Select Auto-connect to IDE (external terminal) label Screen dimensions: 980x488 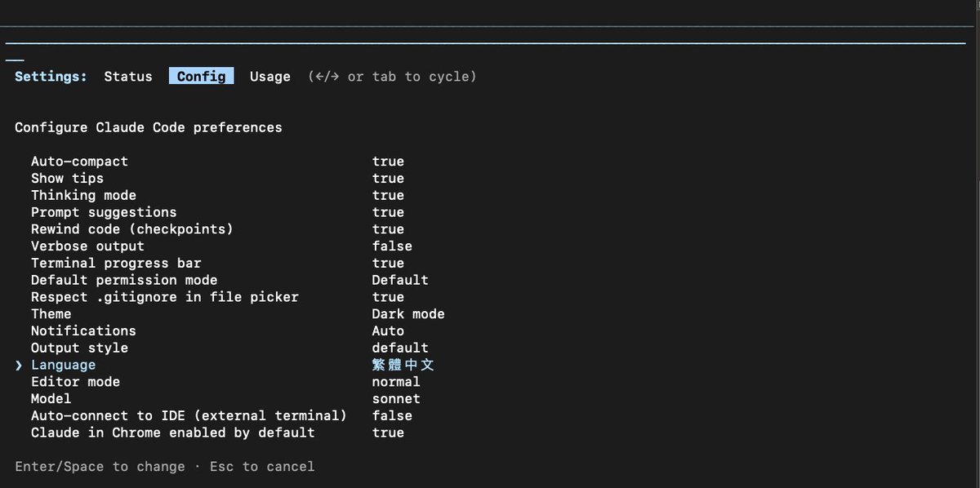coord(189,415)
